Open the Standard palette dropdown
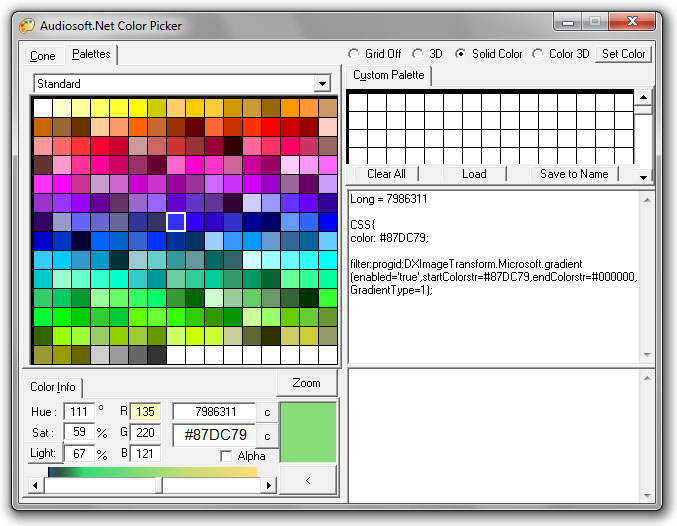This screenshot has width=677, height=526. click(322, 84)
